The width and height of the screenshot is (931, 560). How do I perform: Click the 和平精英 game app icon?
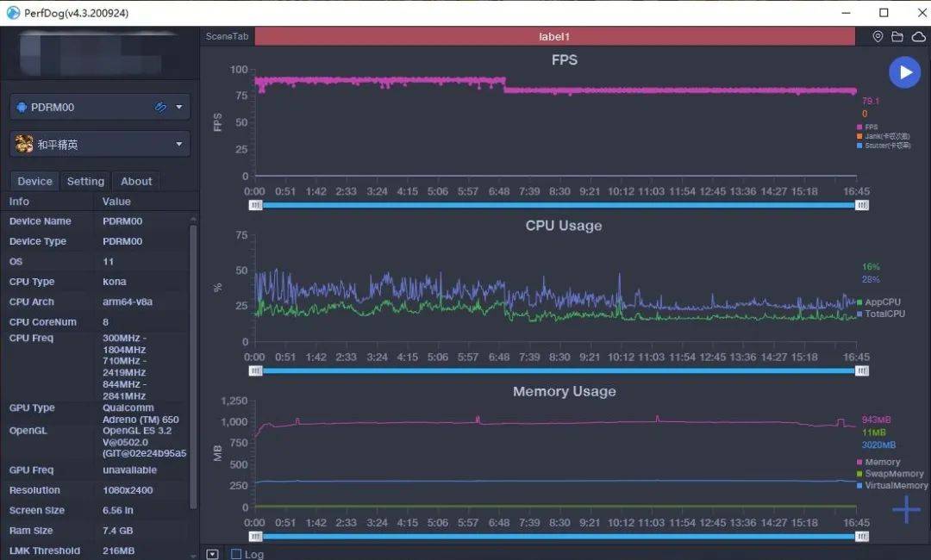(24, 144)
